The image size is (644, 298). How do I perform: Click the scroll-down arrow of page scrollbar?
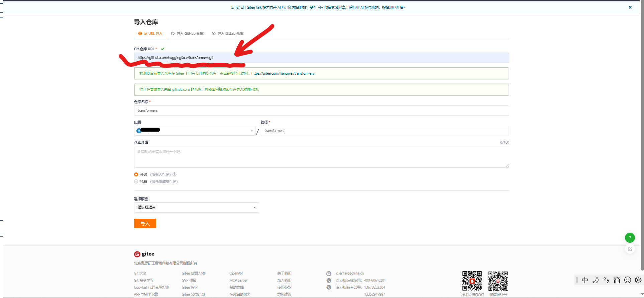pyautogui.click(x=642, y=294)
